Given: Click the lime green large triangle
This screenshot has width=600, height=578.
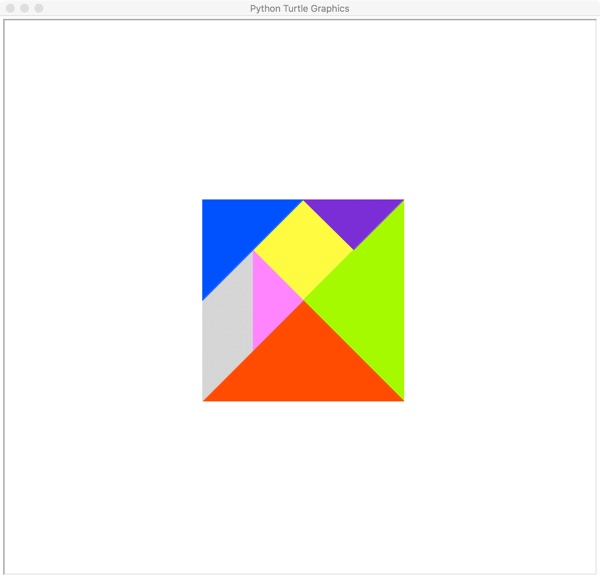Looking at the screenshot, I should point(370,300).
